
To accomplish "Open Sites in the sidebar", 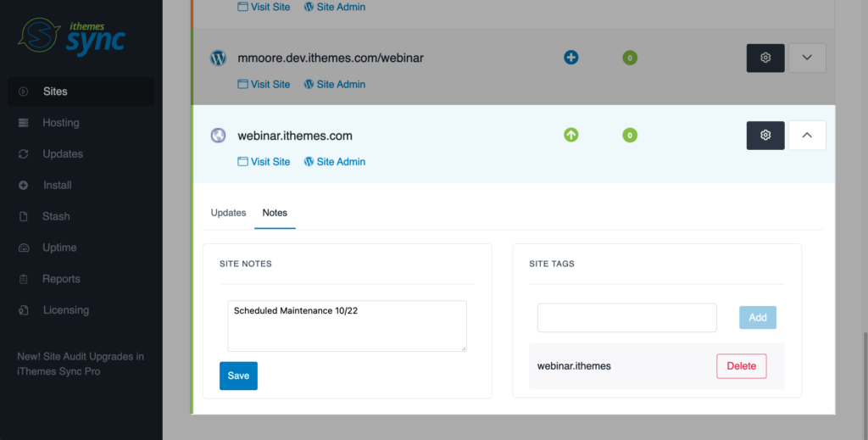I will (81, 92).
